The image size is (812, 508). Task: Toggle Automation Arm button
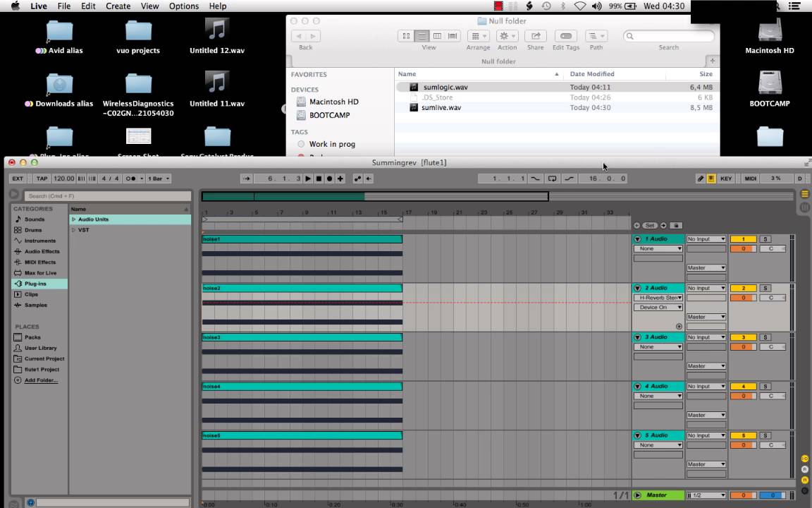coord(357,179)
